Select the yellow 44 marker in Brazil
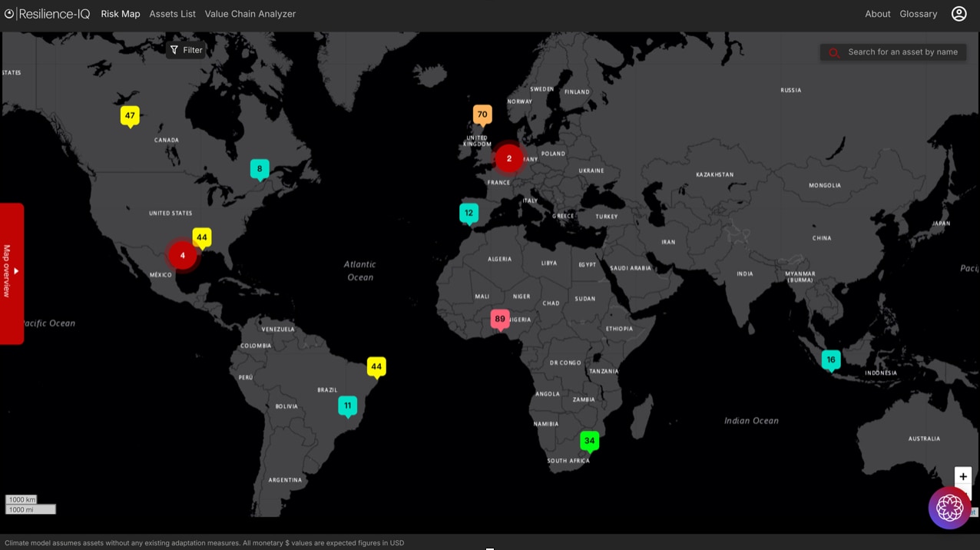980x550 pixels. tap(376, 367)
